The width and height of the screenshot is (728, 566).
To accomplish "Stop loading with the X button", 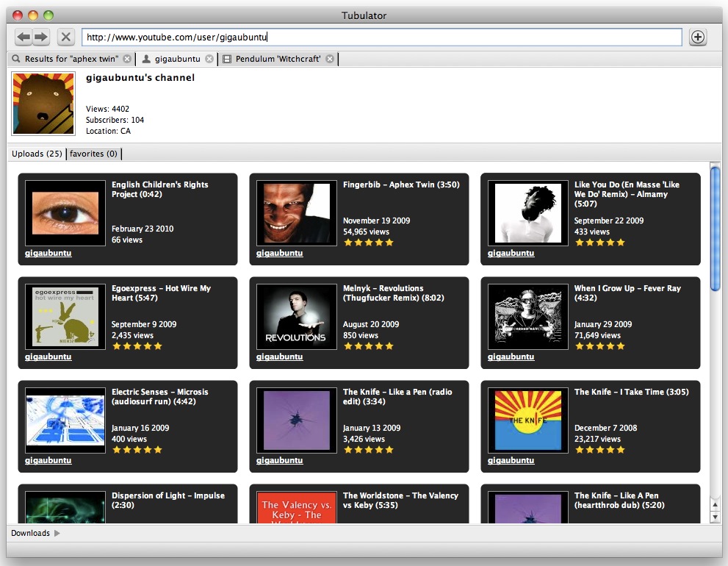I will [x=66, y=37].
